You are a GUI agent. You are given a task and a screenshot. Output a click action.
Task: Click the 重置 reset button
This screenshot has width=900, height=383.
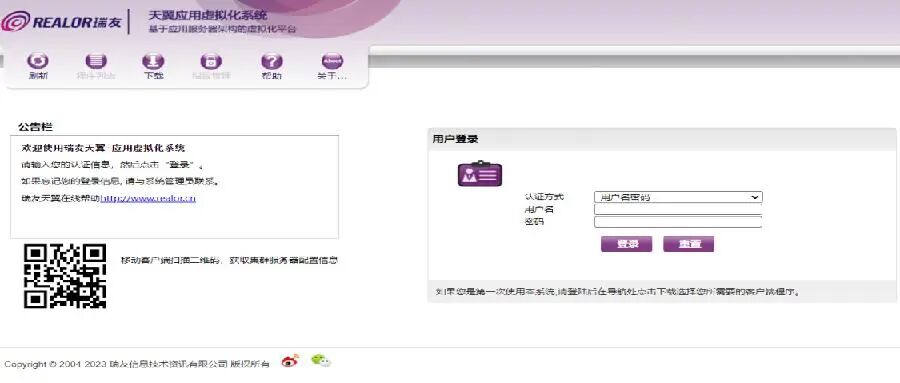point(688,244)
